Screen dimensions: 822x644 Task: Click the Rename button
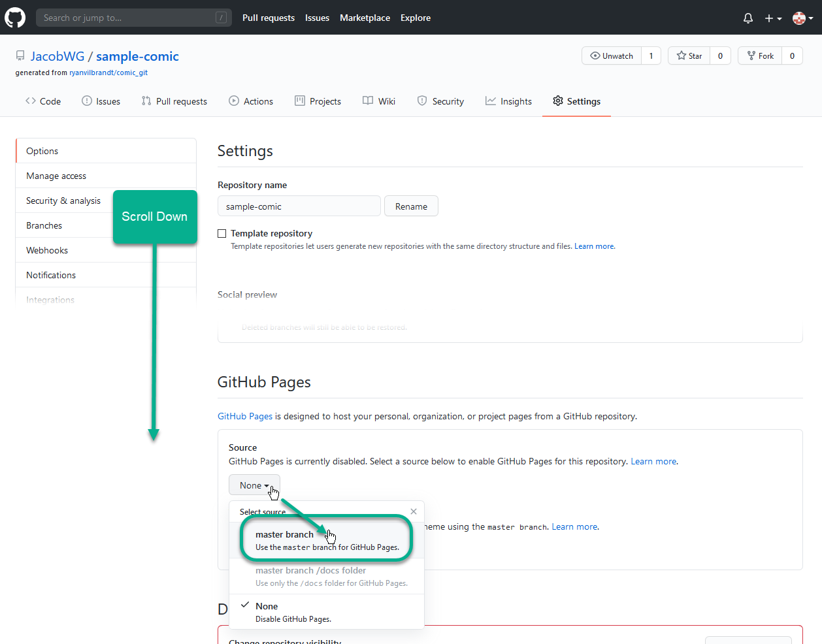tap(411, 206)
